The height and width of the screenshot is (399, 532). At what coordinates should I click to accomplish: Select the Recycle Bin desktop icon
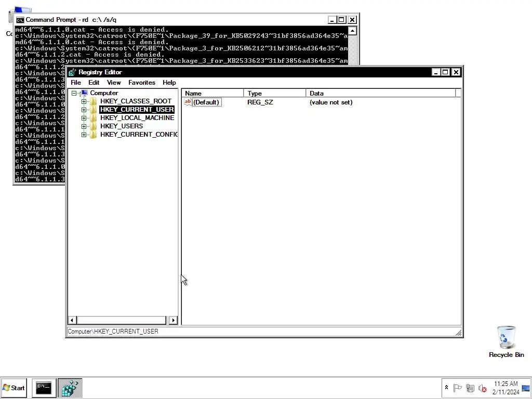(x=506, y=342)
